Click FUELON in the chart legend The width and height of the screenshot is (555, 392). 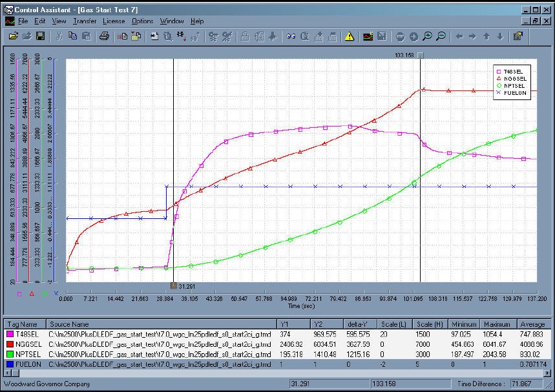point(515,93)
